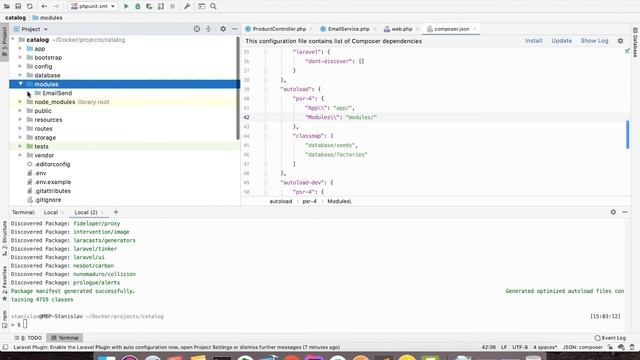Image resolution: width=640 pixels, height=360 pixels.
Task: Navigate back with the left arrow icon
Action: (x=44, y=6)
